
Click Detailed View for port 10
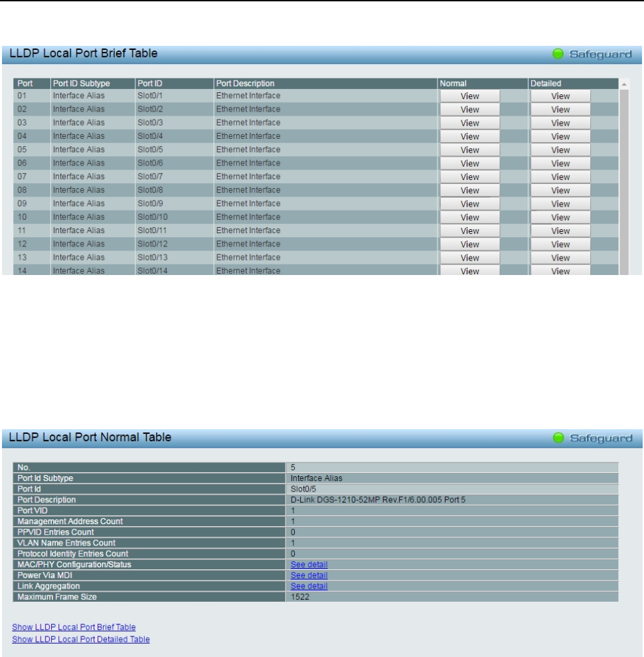560,217
